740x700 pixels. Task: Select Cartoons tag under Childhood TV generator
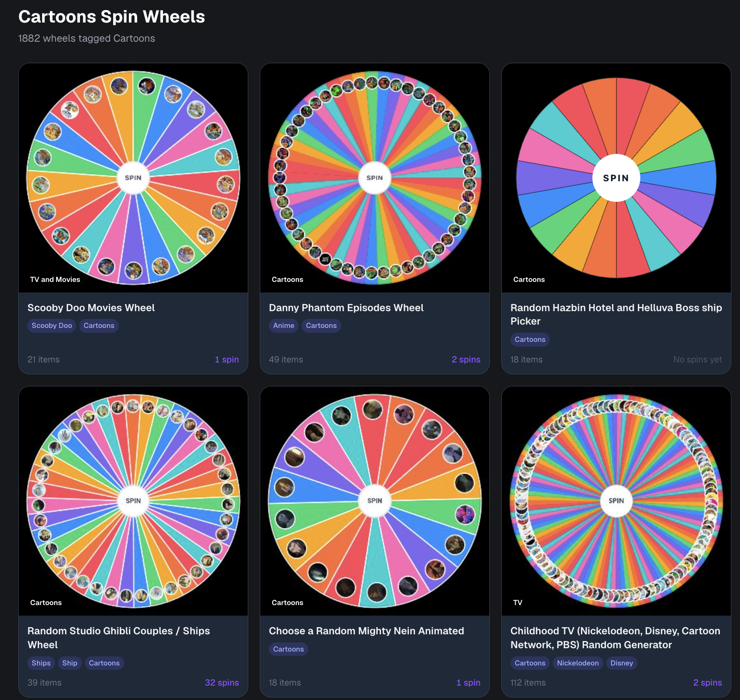click(x=530, y=663)
